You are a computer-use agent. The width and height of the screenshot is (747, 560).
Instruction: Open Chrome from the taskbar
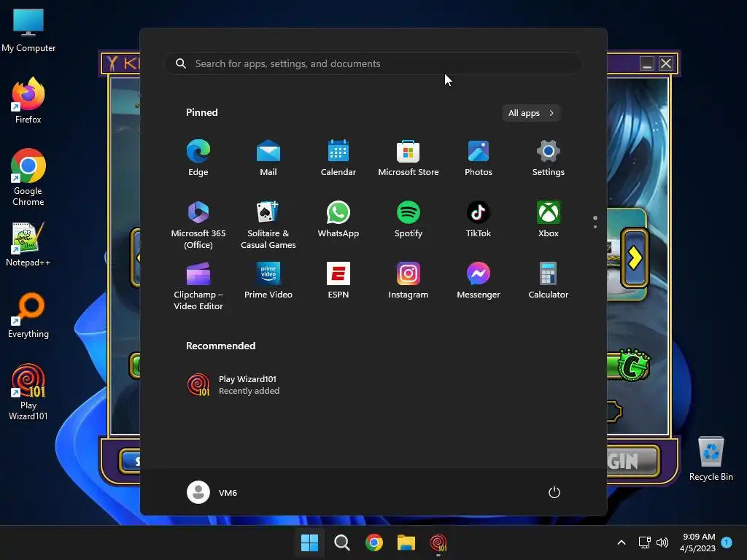coord(374,542)
